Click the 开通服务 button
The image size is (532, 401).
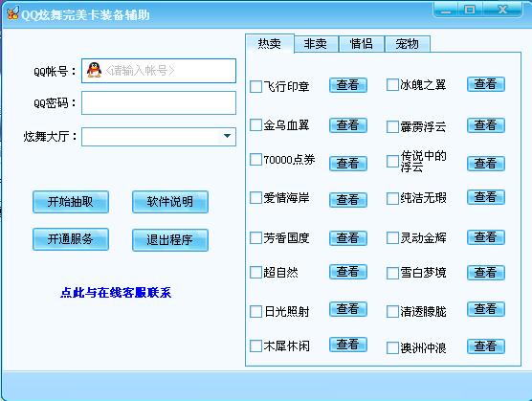(x=71, y=239)
